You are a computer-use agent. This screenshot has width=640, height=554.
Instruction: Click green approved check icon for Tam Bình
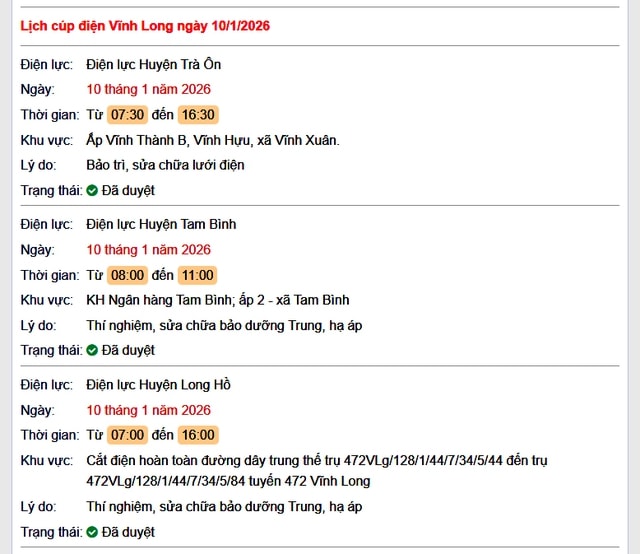tap(92, 350)
